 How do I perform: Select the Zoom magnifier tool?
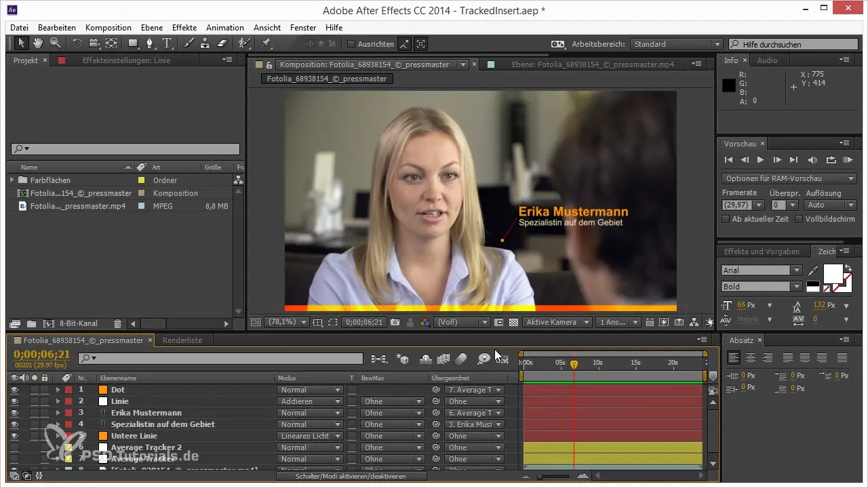click(55, 43)
